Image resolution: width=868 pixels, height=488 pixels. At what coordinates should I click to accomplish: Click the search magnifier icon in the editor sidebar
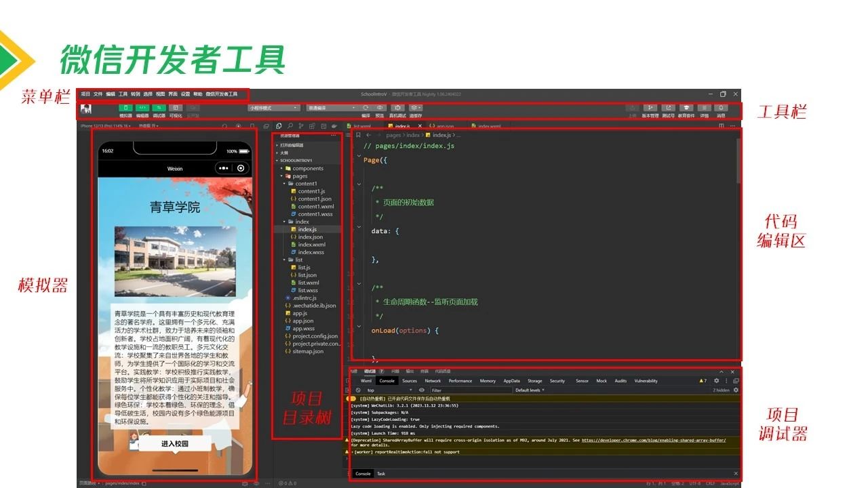click(290, 126)
